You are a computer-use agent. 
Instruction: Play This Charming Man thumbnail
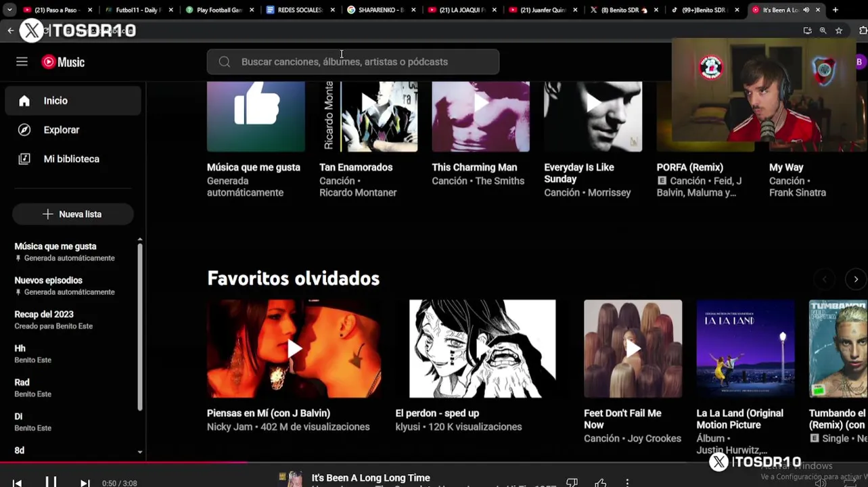pos(480,116)
